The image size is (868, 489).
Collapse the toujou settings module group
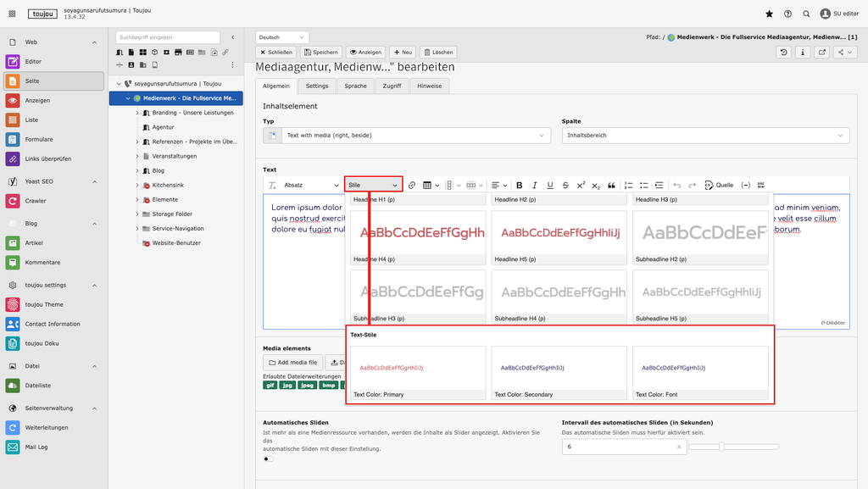pos(94,286)
